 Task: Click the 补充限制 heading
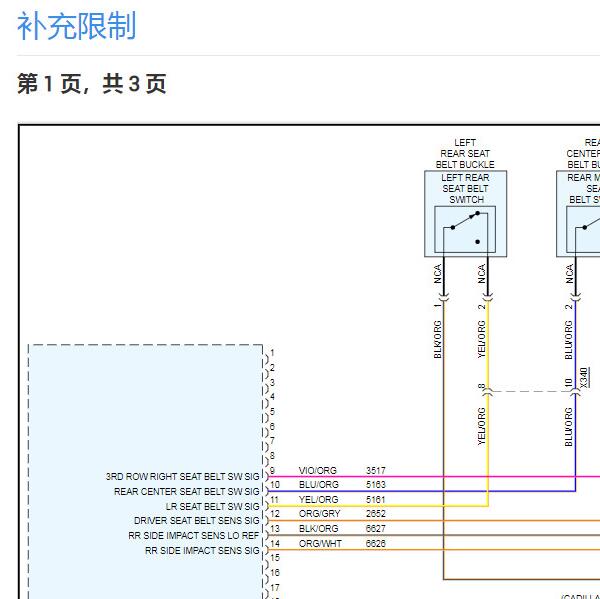77,26
